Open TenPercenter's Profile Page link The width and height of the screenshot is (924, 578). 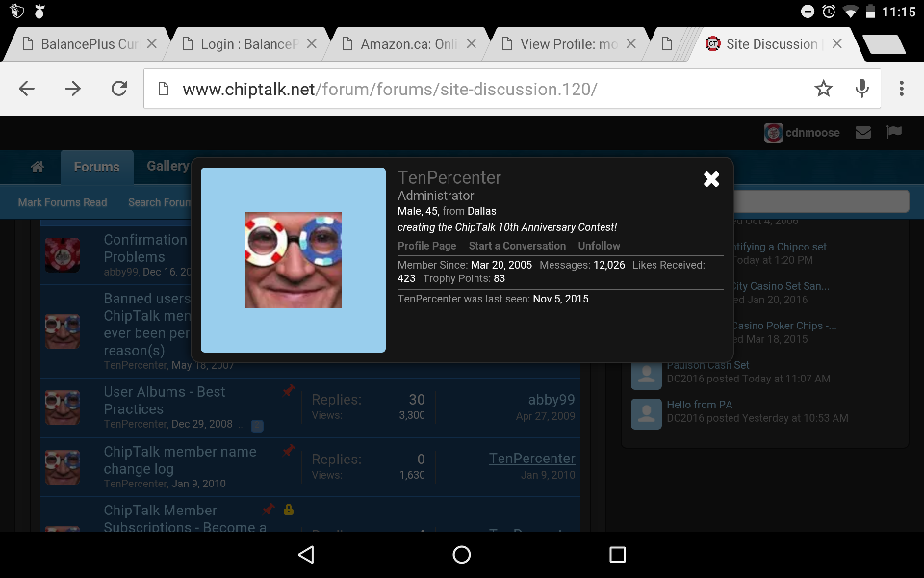coord(426,246)
